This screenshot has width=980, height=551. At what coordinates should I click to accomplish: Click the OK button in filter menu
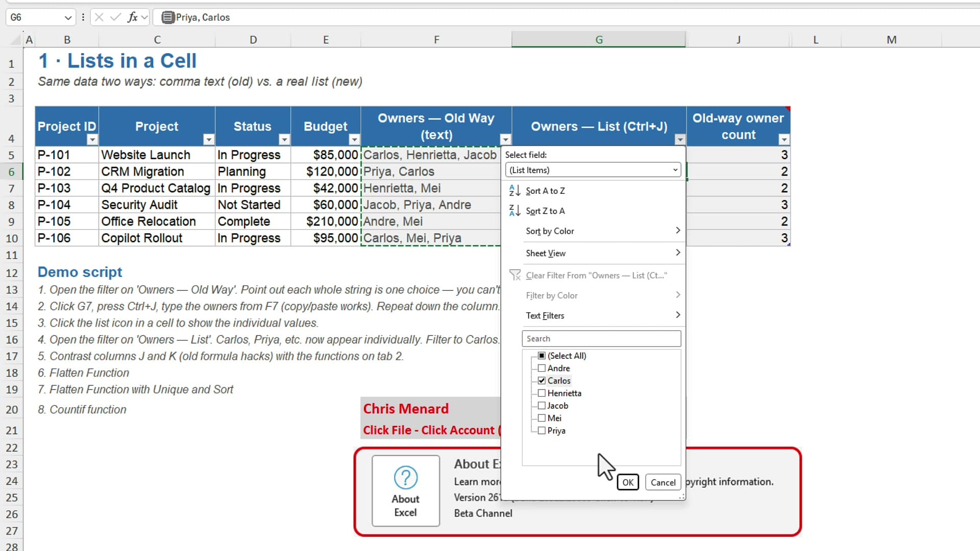[x=628, y=482]
